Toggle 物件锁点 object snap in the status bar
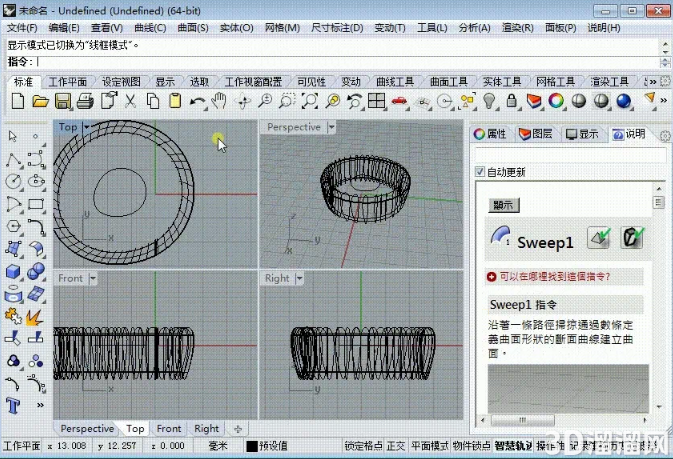The image size is (673, 459). pos(471,446)
